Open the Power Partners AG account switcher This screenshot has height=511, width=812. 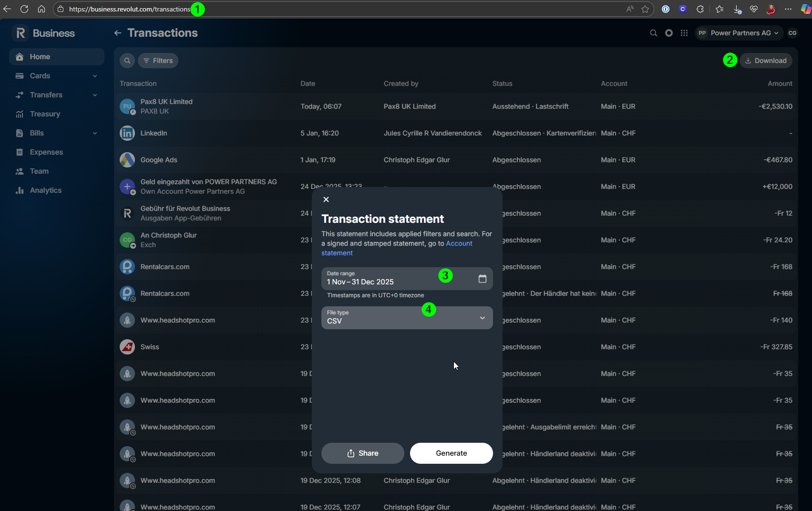click(739, 33)
